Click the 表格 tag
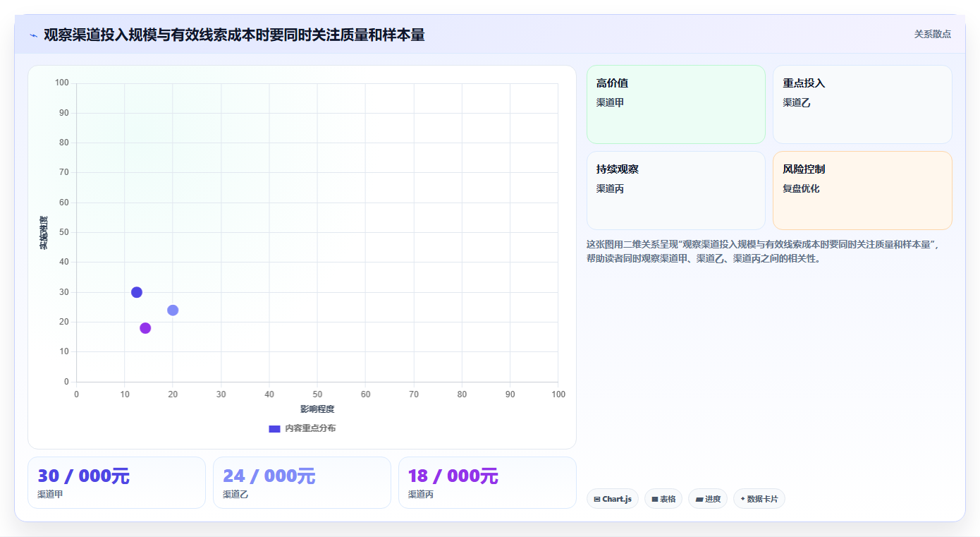The width and height of the screenshot is (980, 537). click(663, 499)
